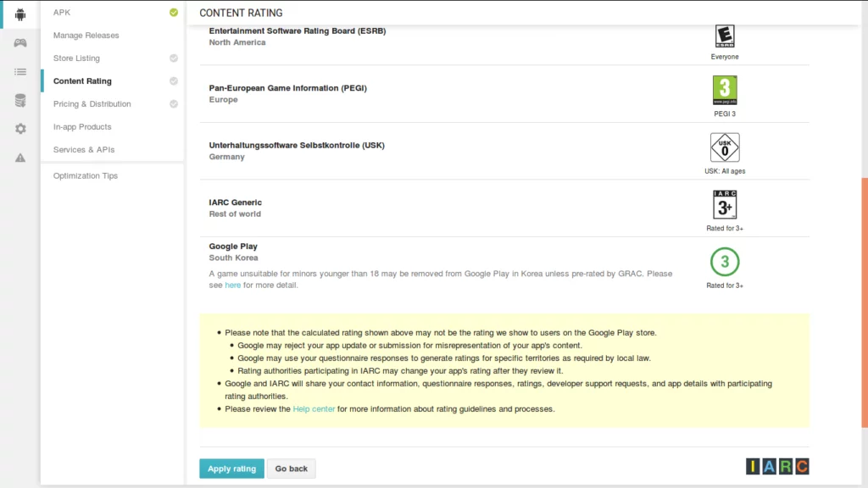
Task: Select the Android app icon in the sidebar
Action: 19,13
